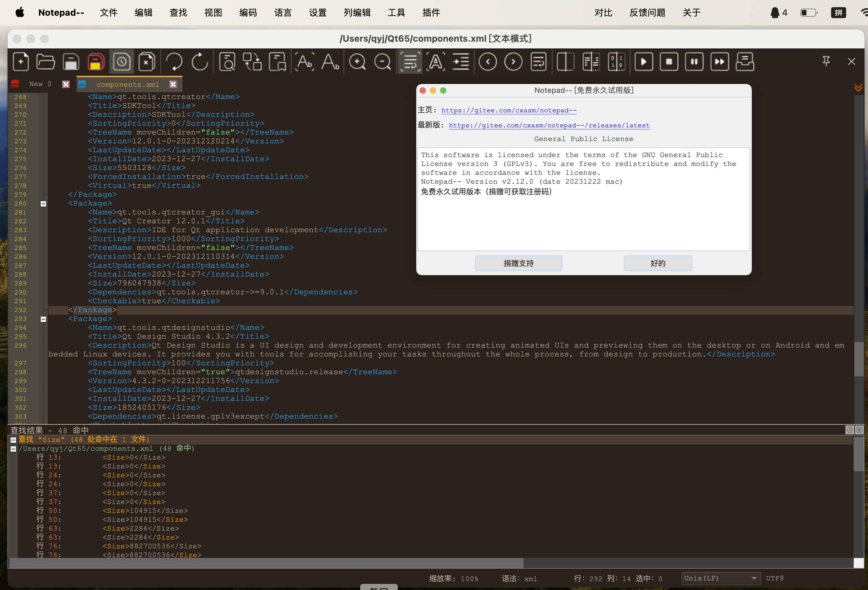Create a new file
868x590 pixels.
[21, 61]
